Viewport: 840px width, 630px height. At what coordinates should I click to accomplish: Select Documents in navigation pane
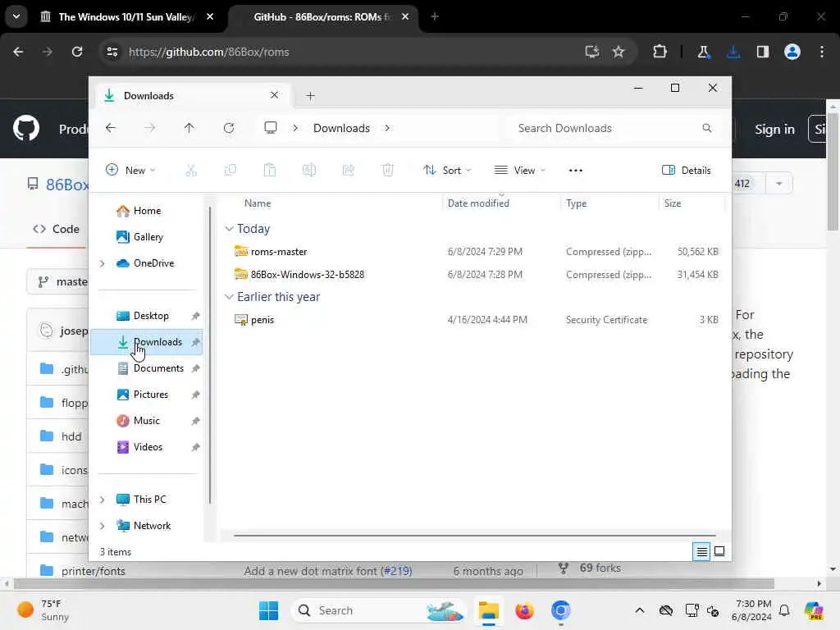click(148, 368)
